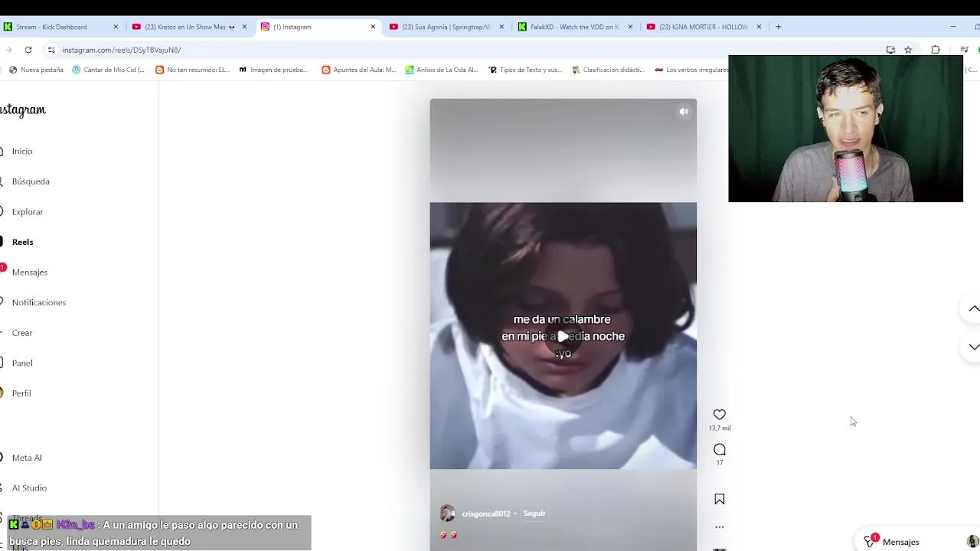The image size is (980, 551).
Task: Open Inicio in Instagram sidebar
Action: [21, 152]
